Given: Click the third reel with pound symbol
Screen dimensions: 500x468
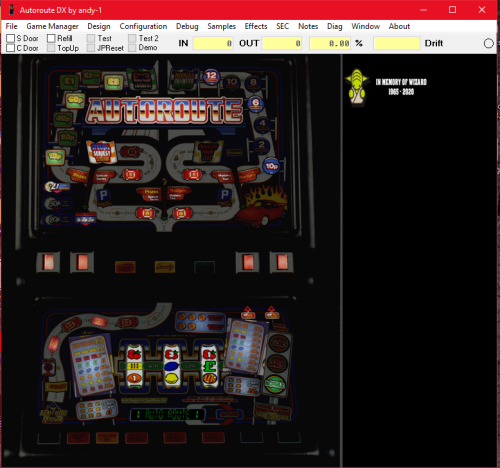Looking at the screenshot, I should pyautogui.click(x=209, y=367).
